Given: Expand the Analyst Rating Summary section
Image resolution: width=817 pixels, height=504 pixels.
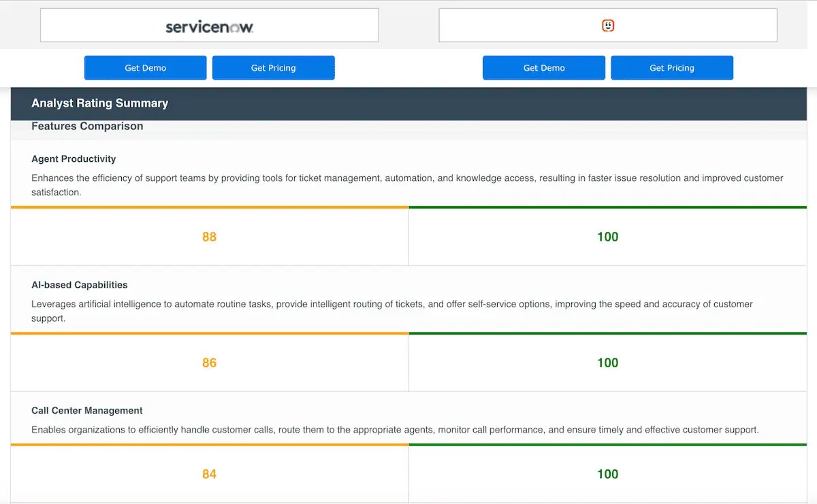Looking at the screenshot, I should tap(99, 103).
